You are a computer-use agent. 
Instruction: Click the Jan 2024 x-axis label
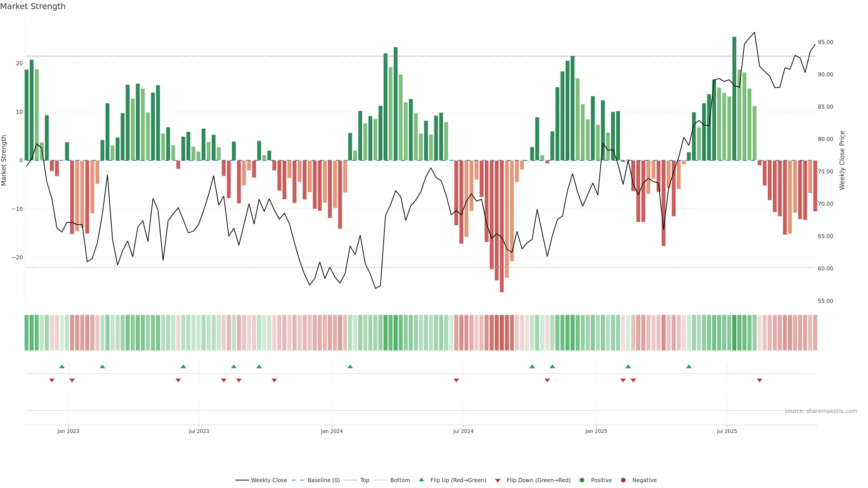click(332, 431)
